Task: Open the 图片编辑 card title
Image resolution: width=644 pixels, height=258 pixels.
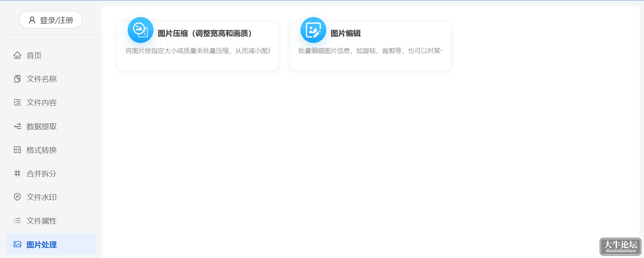Action: click(x=346, y=33)
